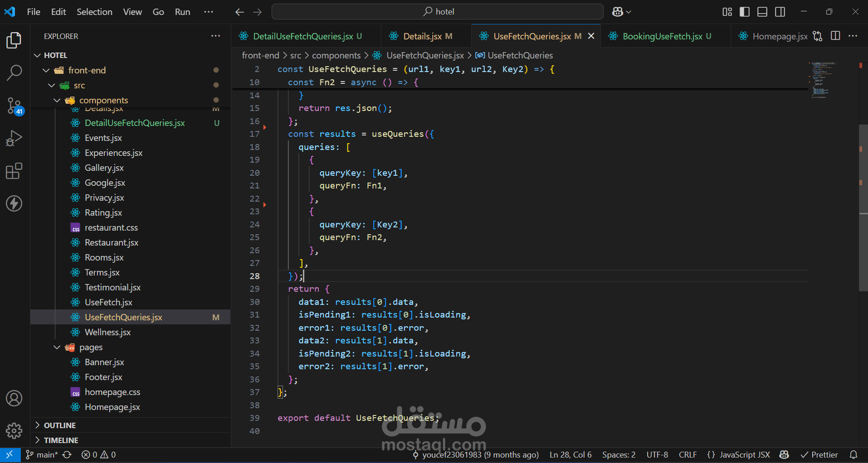Open the Copilot chat icon in title bar
The height and width of the screenshot is (463, 868).
pos(617,12)
